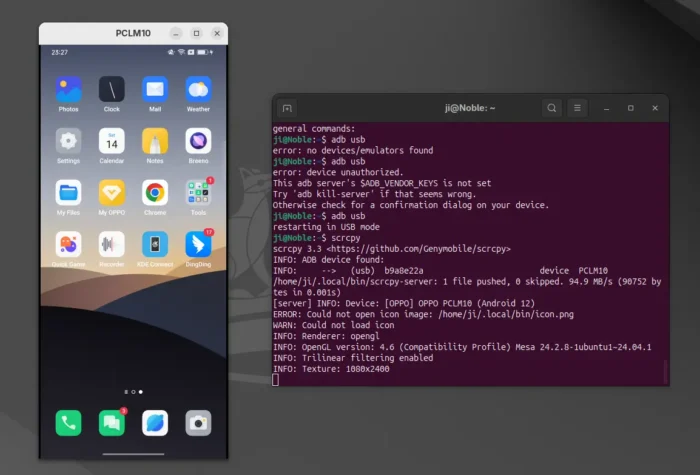Click the phone navigation gesture bar
The image size is (700, 475).
coord(133,454)
